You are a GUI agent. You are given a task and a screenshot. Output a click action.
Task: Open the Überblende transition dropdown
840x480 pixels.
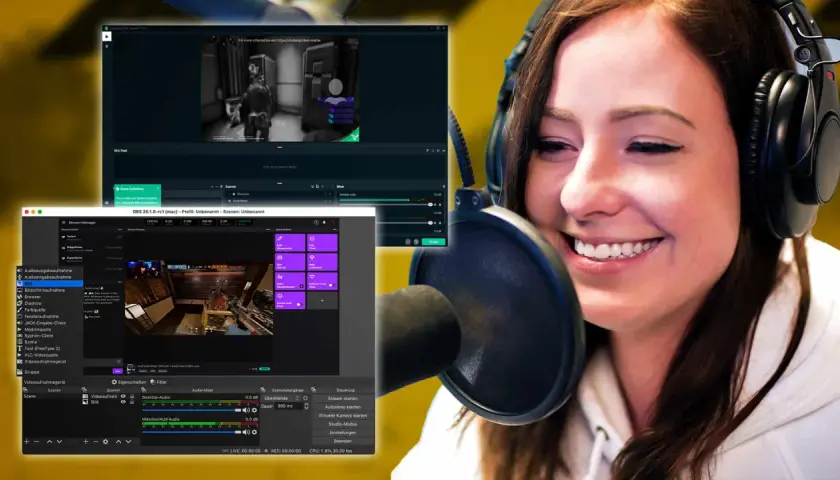click(282, 398)
